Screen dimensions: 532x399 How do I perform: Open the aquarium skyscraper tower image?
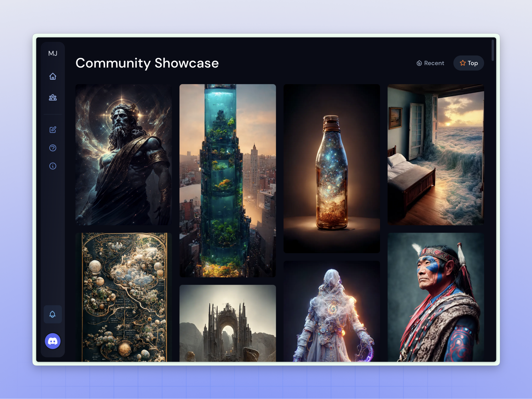coord(227,181)
